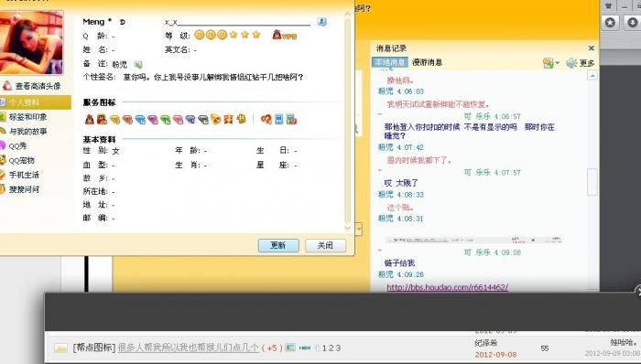Image resolution: width=641 pixels, height=364 pixels.
Task: Click the 更新 button
Action: point(278,245)
